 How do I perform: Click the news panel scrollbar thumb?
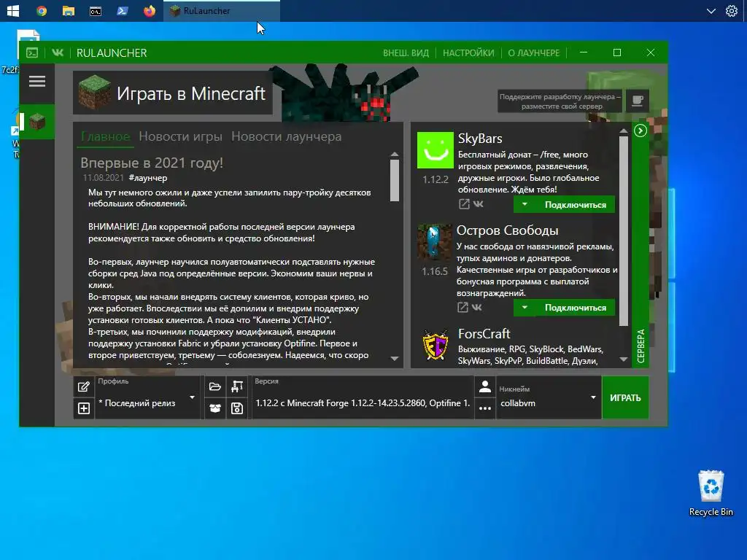tap(395, 181)
